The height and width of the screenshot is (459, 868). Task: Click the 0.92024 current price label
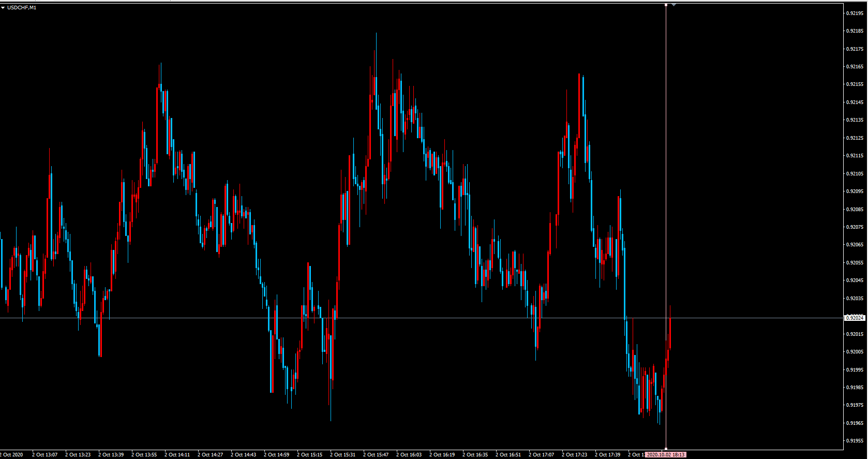click(855, 318)
